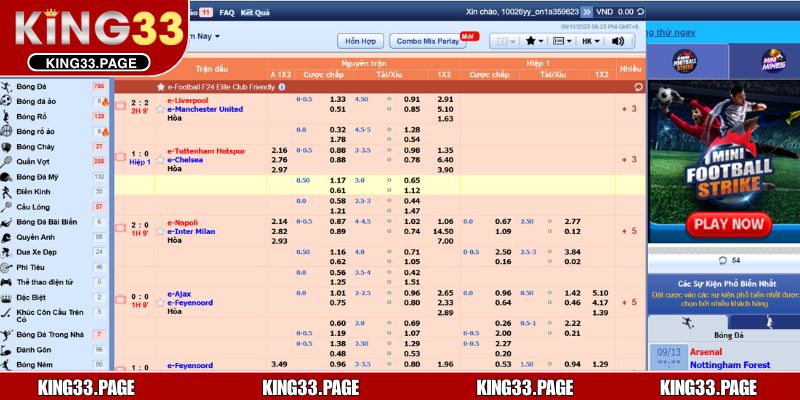
Task: Favorite the e-Tottenham Hotspur vs e-Chelsea match
Action: tap(161, 160)
